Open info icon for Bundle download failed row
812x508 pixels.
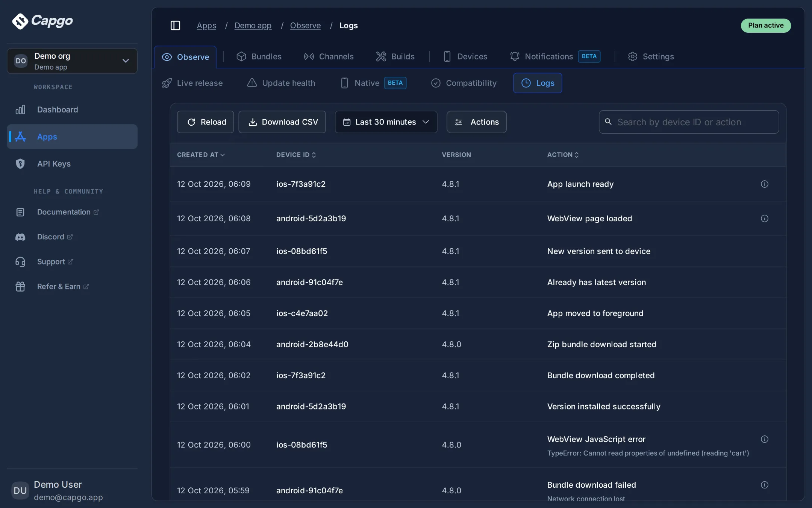point(764,485)
